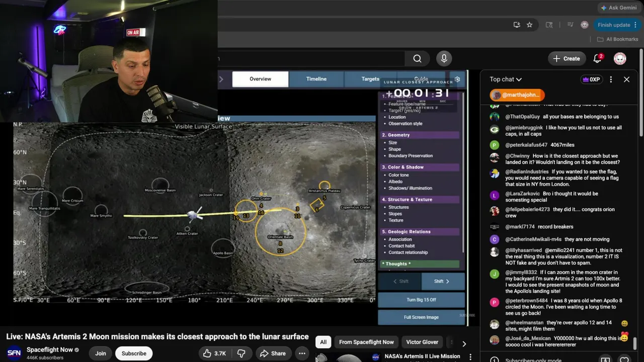This screenshot has width=644, height=362.
Task: Click @CatherineMwikali-m4s username in chat
Action: click(x=533, y=239)
